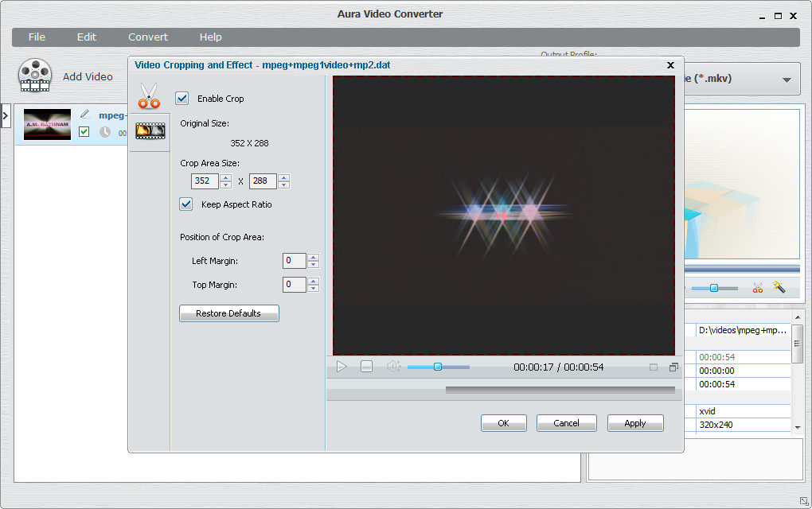Open the Crop tab with scissors icon
The width and height of the screenshot is (812, 509).
(149, 95)
